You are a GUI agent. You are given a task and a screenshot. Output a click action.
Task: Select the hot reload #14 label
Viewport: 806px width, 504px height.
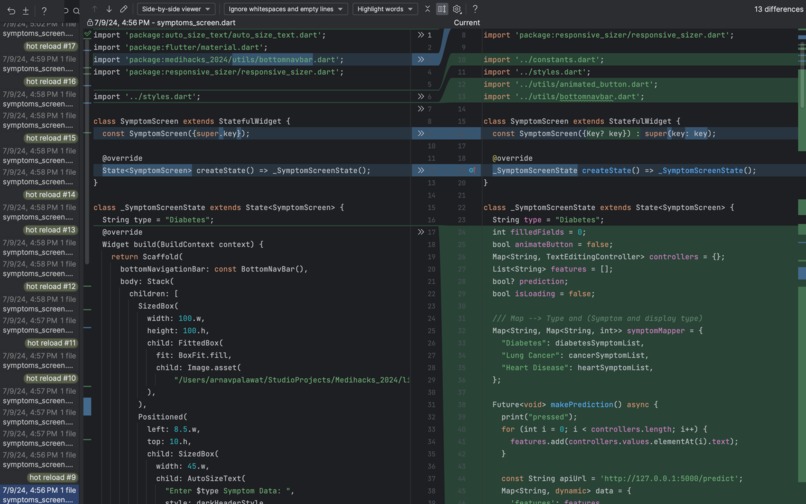tap(50, 195)
